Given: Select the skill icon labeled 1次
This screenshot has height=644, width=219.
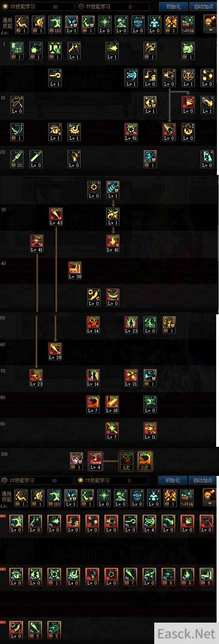Looking at the screenshot, I should coord(126,461).
